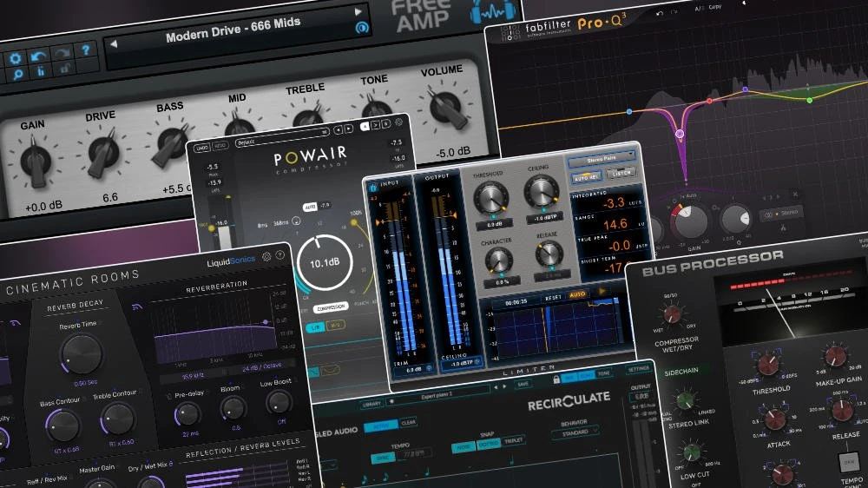Viewport: 868px width, 488px height.
Task: Select Recirculate TRIPLET snap option
Action: (x=513, y=441)
